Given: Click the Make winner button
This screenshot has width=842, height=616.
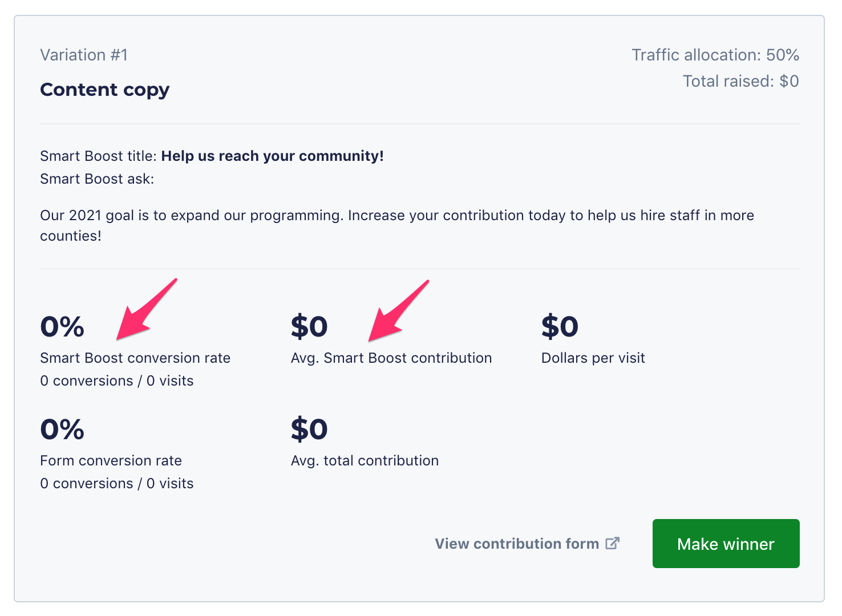Looking at the screenshot, I should click(726, 544).
